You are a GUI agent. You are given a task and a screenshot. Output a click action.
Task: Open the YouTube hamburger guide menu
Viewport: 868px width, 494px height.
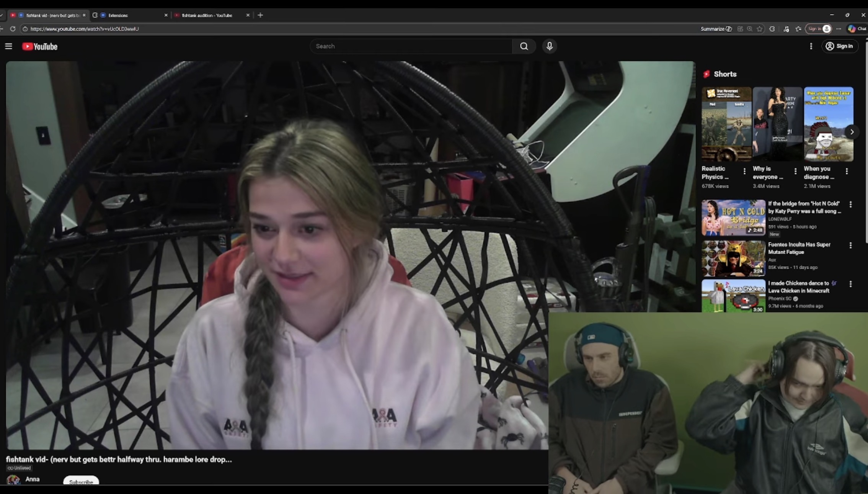pyautogui.click(x=8, y=46)
